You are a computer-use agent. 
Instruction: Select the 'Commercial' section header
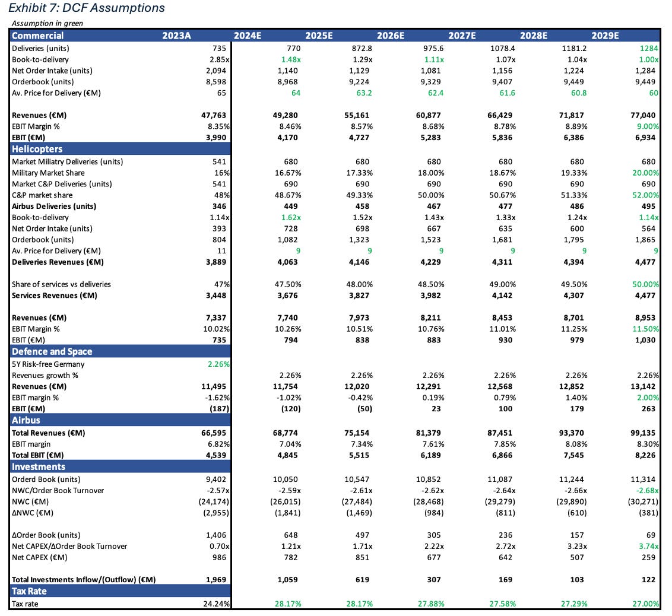[x=38, y=36]
